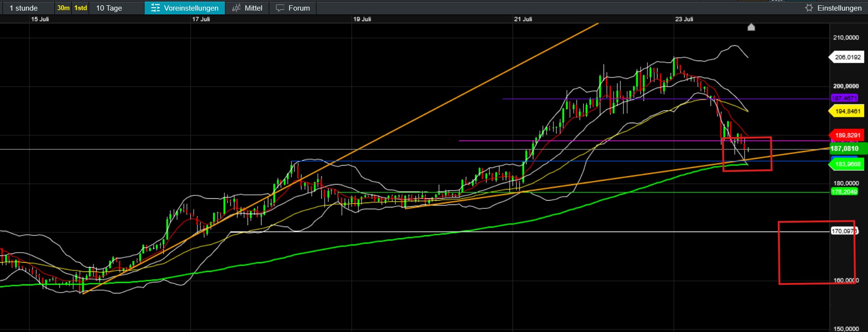The image size is (868, 332).
Task: Select the 1std interval shortcut
Action: tap(80, 8)
